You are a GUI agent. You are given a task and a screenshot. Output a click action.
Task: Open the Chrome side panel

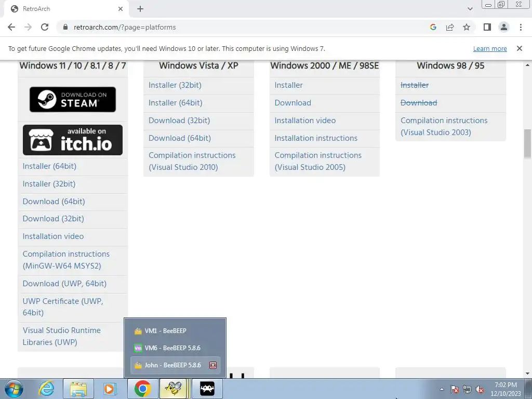pyautogui.click(x=487, y=27)
